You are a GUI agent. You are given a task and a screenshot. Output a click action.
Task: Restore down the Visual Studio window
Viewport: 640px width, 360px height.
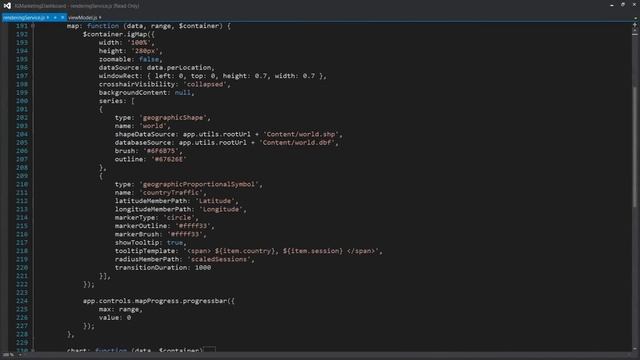[623, 5]
